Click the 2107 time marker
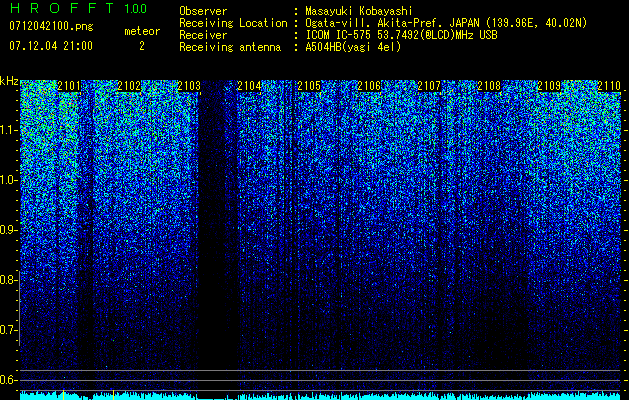 coord(429,86)
